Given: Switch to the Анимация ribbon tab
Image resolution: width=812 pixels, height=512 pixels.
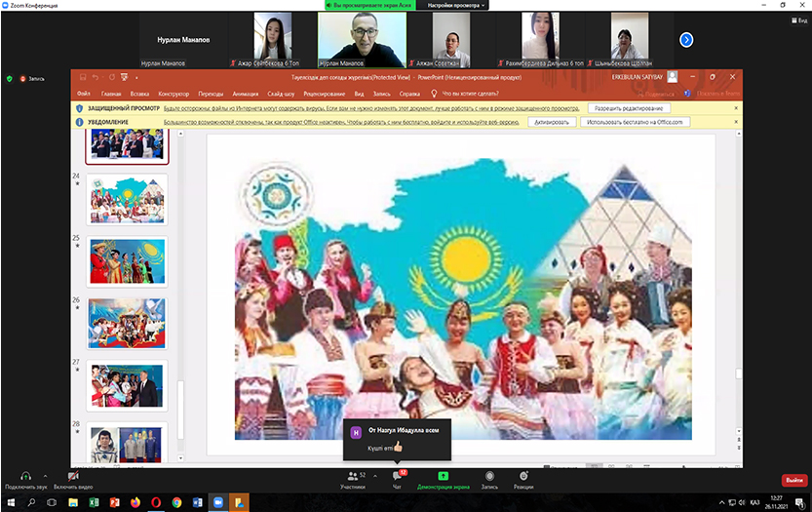Looking at the screenshot, I should click(247, 94).
